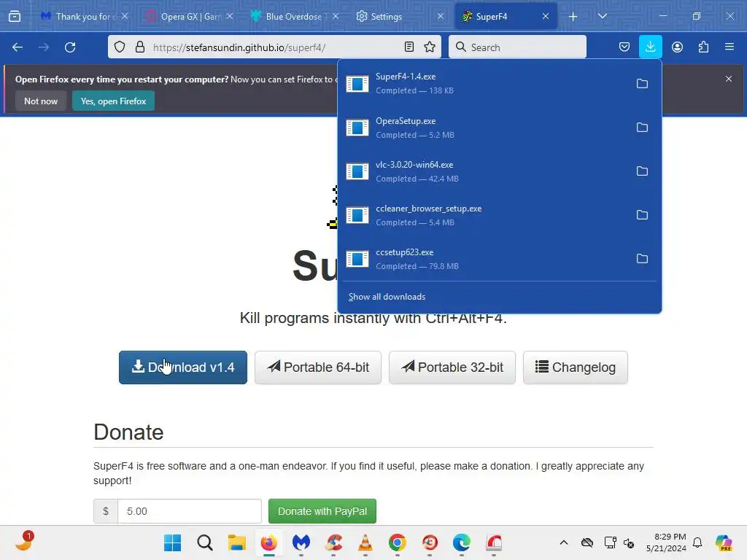The height and width of the screenshot is (560, 747).
Task: Click 'Show all downloads' link
Action: (387, 297)
